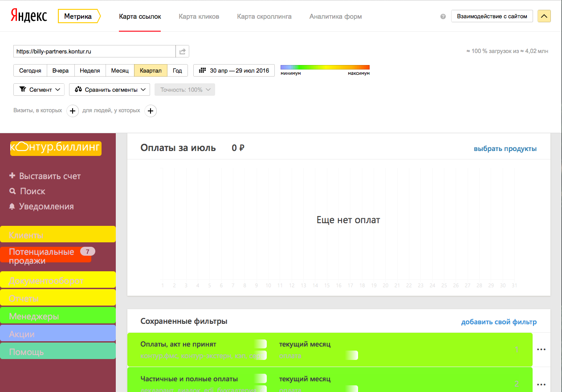Select the Год period

[x=177, y=70]
